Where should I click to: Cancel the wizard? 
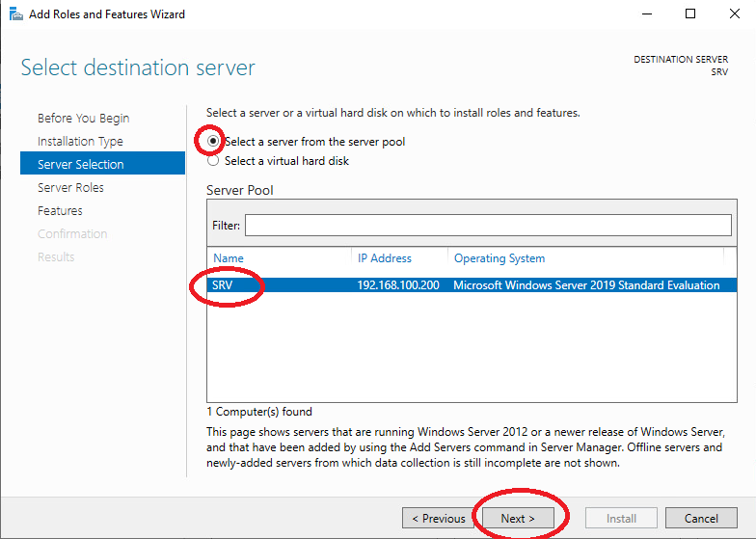701,518
